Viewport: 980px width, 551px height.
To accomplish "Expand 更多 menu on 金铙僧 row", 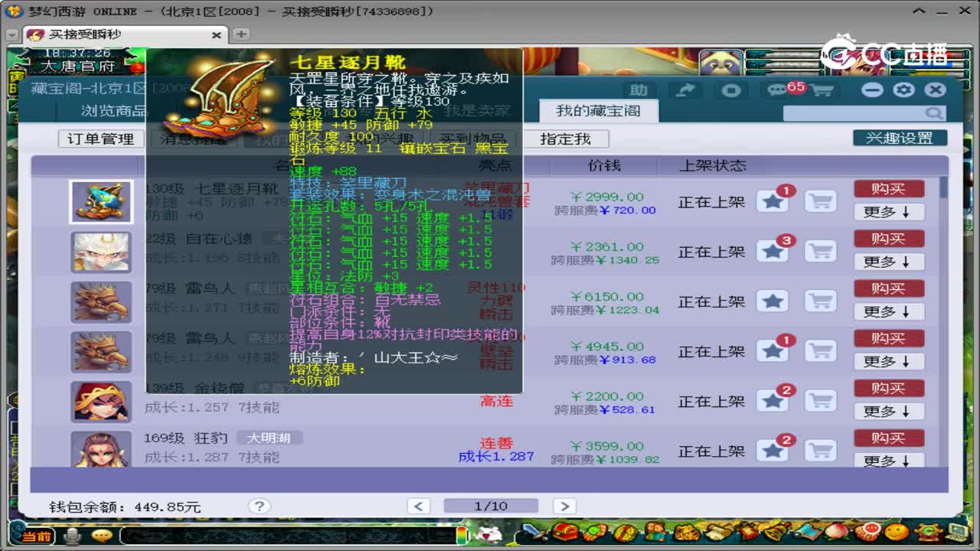I will click(889, 411).
